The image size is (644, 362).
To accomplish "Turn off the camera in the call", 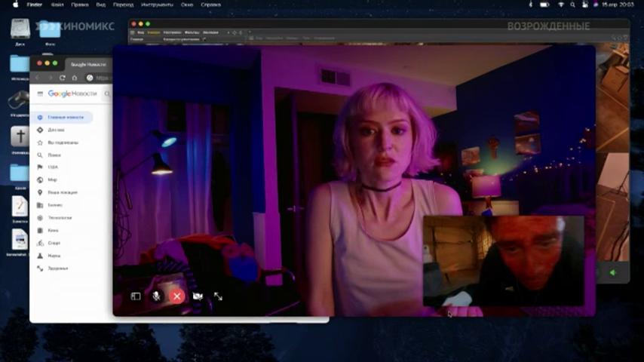I will pyautogui.click(x=198, y=296).
